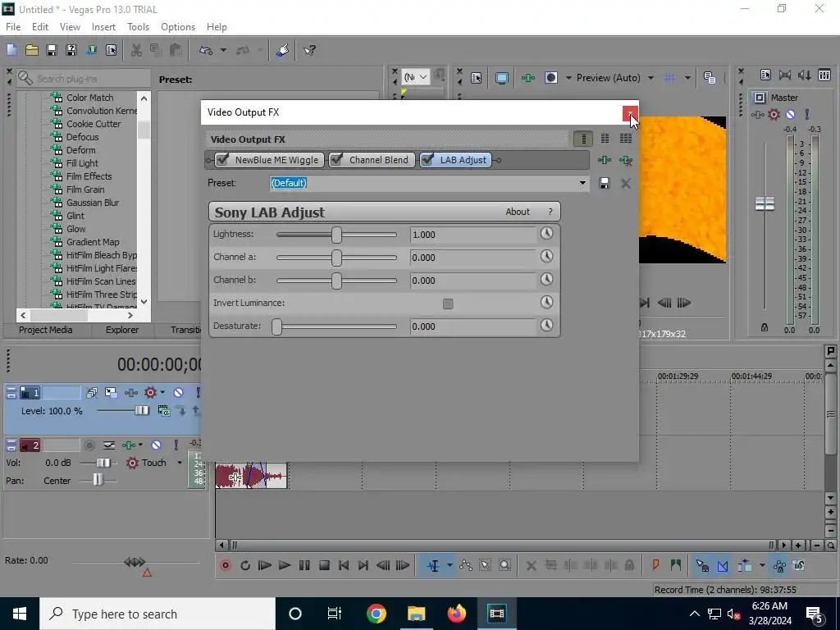The width and height of the screenshot is (840, 630).
Task: Remove selected plug-in from FX chain
Action: point(625,160)
